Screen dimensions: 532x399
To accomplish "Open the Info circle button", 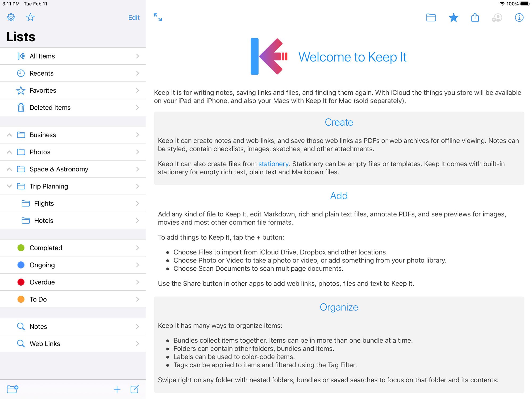I will pos(519,18).
